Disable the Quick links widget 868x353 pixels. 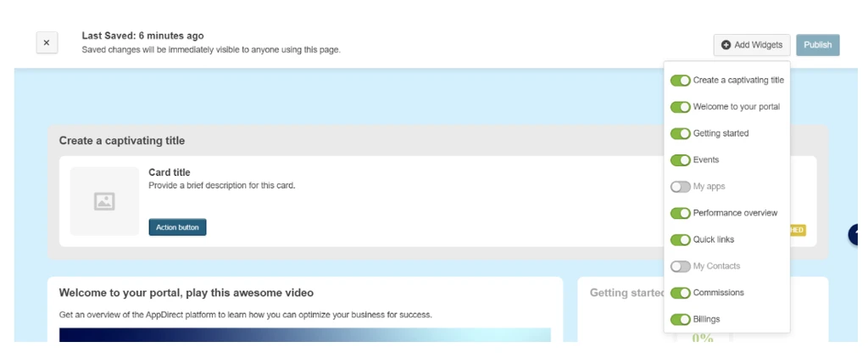coord(680,240)
